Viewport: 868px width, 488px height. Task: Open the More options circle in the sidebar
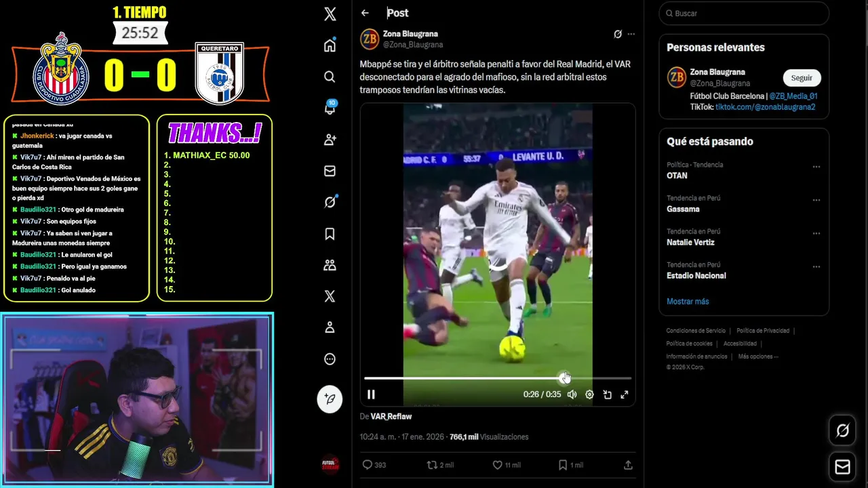click(x=330, y=359)
